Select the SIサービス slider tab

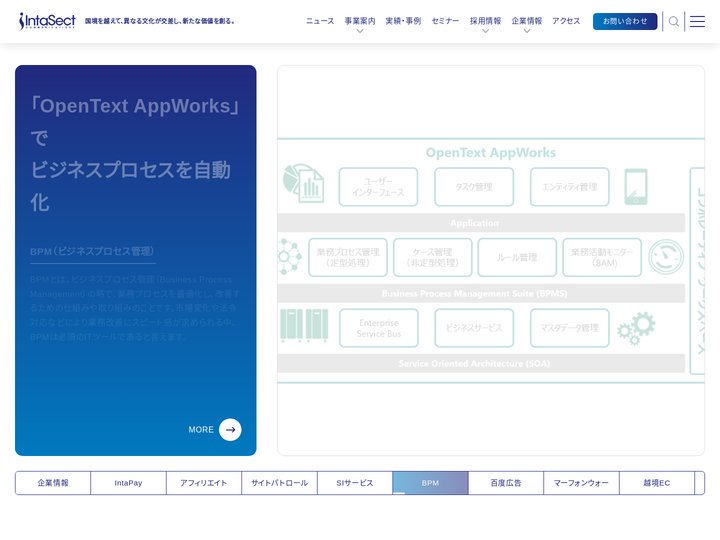[x=354, y=483]
